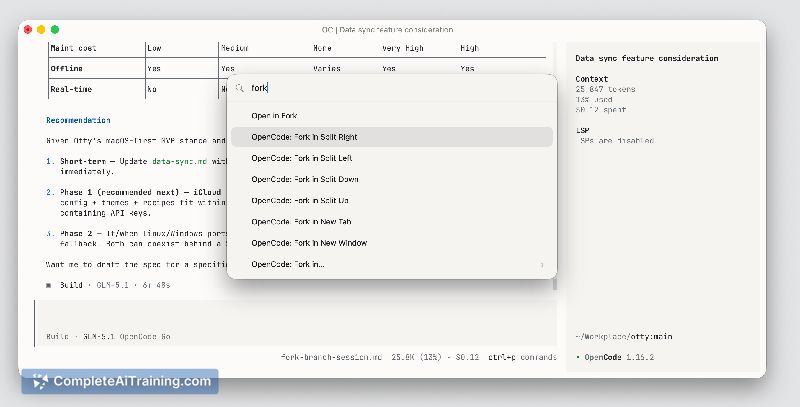
Task: Click the 'Real-time' table row label
Action: click(x=71, y=89)
